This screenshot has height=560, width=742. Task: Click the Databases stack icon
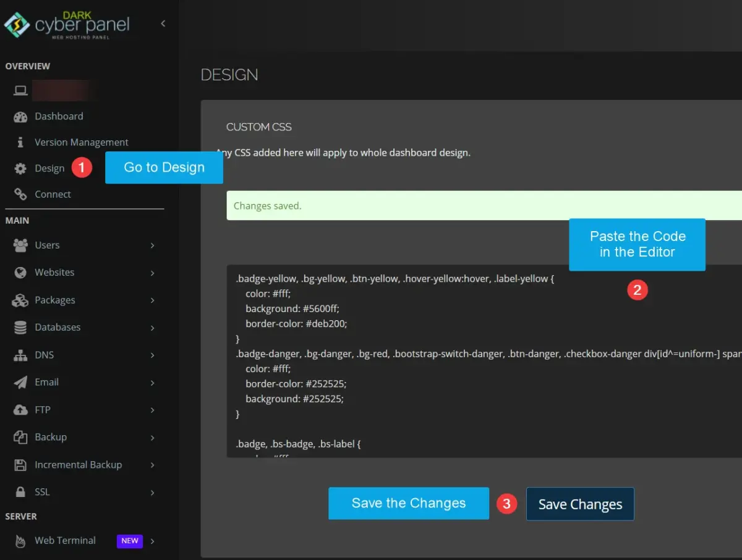[20, 327]
